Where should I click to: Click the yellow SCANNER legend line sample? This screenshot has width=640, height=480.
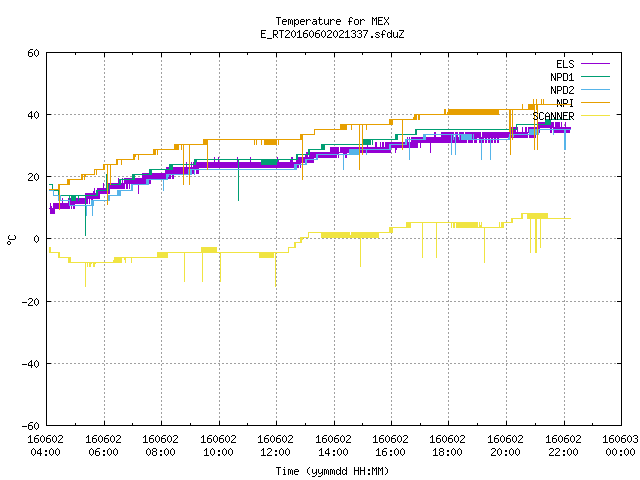pyautogui.click(x=595, y=116)
